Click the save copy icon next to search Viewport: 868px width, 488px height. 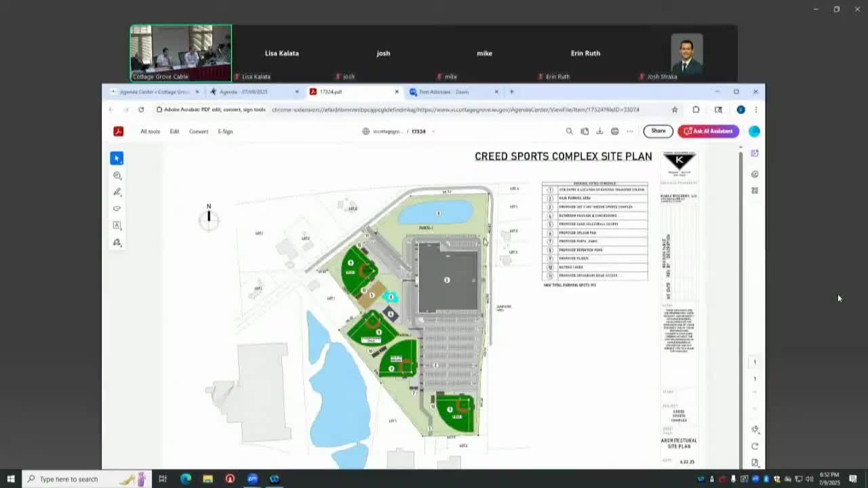pyautogui.click(x=585, y=131)
